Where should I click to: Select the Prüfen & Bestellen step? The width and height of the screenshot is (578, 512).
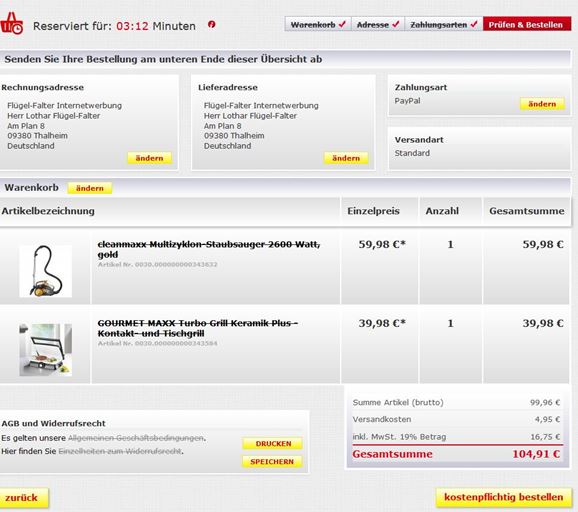[526, 24]
